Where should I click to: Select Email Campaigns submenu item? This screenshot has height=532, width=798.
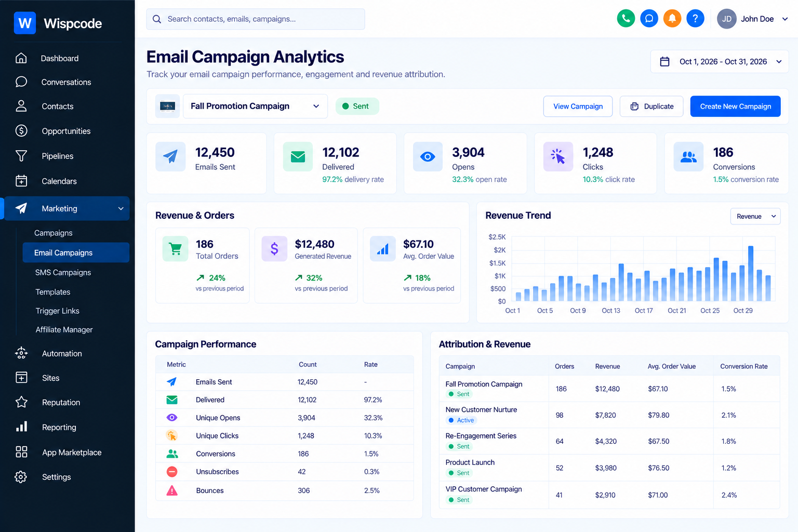point(76,252)
